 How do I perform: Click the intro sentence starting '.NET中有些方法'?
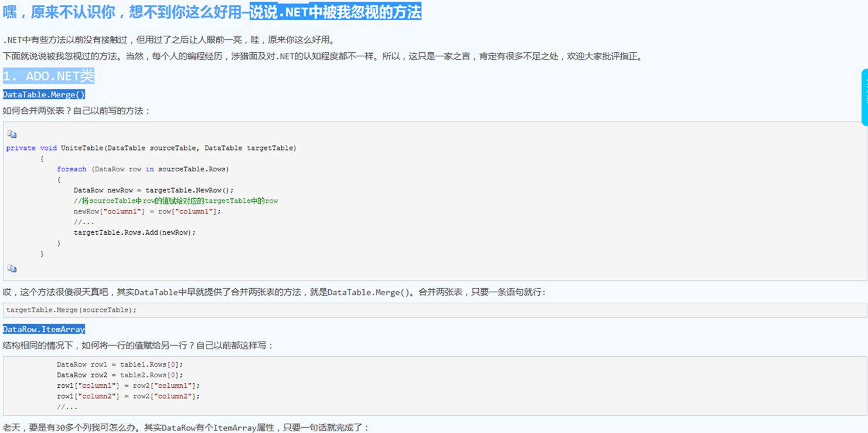pyautogui.click(x=169, y=40)
